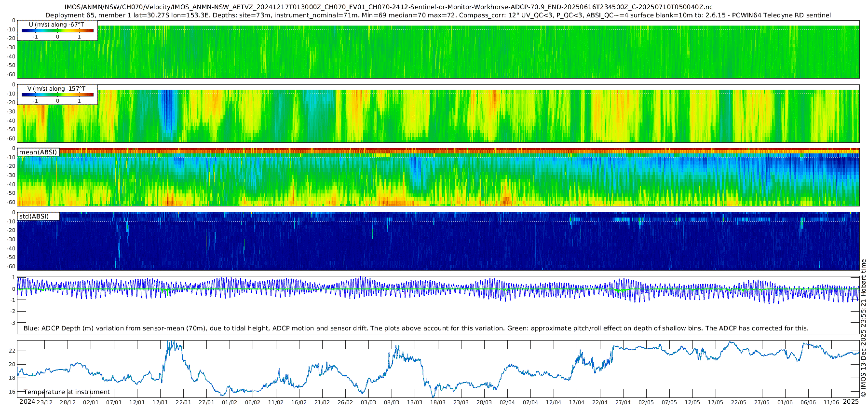The image size is (868, 410).
Task: Click the 'V (m/s) along -157°T' legend label
Action: click(56, 89)
